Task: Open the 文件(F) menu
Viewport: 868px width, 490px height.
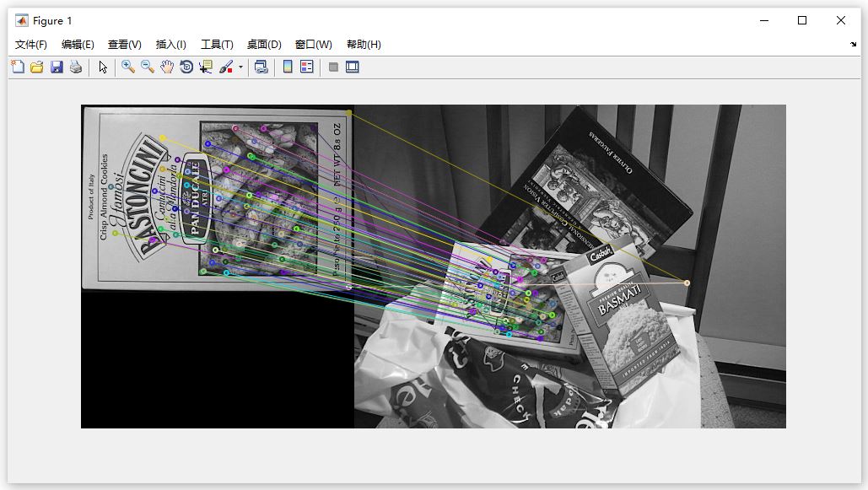Action: click(x=31, y=45)
